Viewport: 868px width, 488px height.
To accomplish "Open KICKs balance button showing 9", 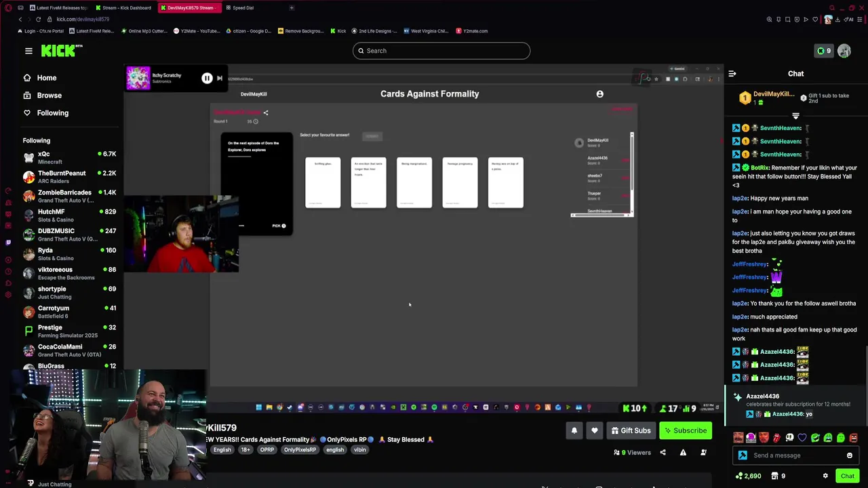I will 824,51.
